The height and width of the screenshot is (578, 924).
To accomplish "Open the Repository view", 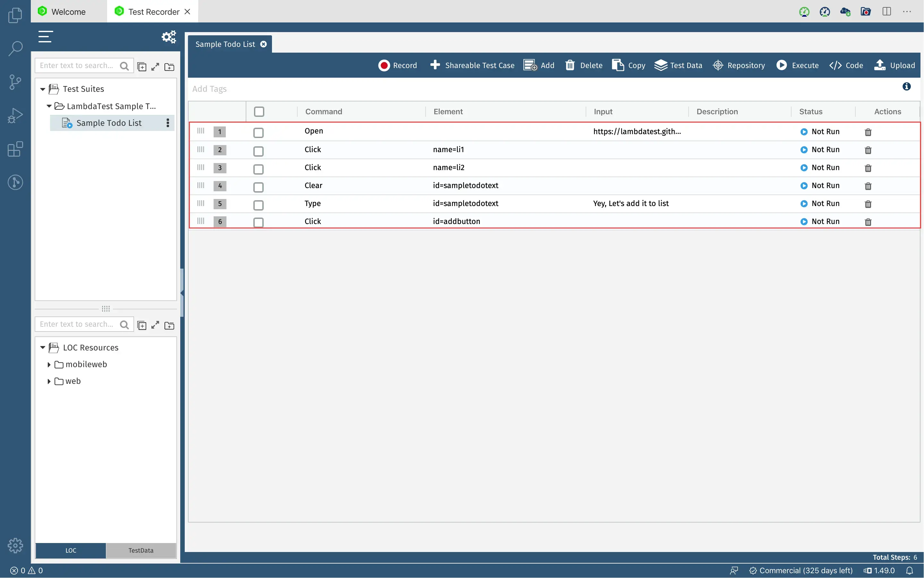I will tap(739, 65).
